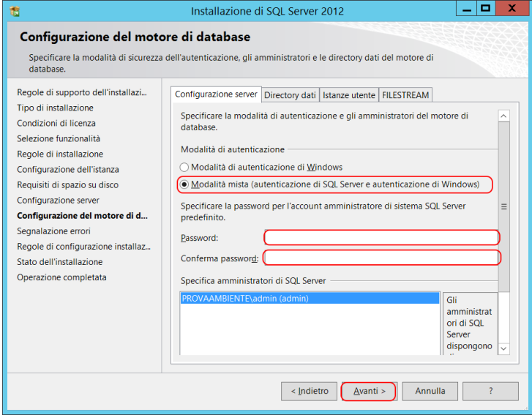The image size is (532, 415).
Task: Close the SQL Server 2012 installer window
Action: (x=512, y=9)
